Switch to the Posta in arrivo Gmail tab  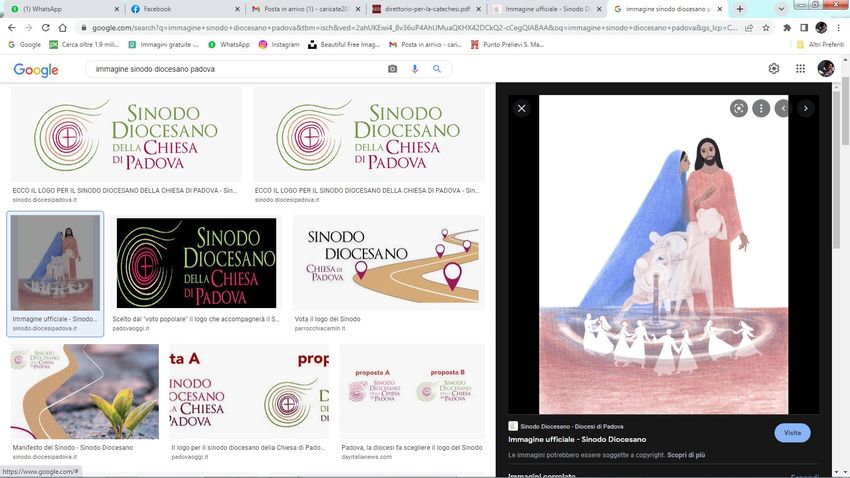pos(306,9)
